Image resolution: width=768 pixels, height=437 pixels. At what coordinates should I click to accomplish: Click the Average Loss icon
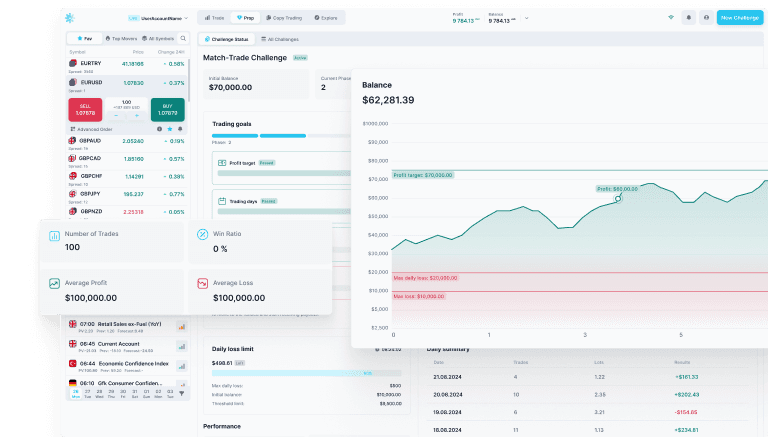(x=202, y=284)
